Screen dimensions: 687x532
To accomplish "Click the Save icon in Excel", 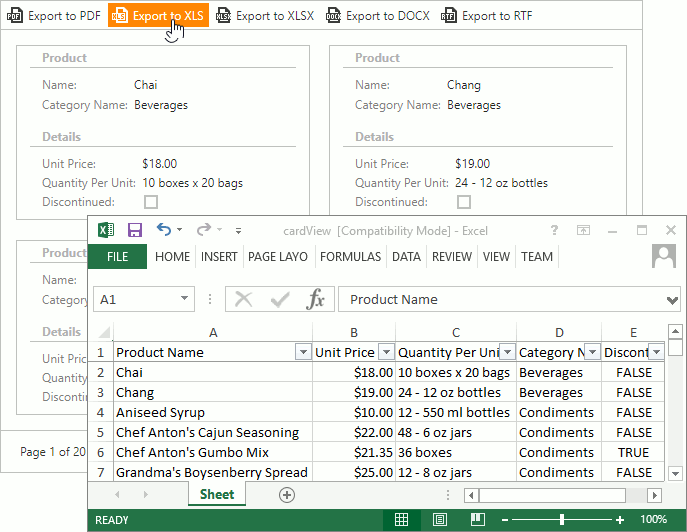I will pyautogui.click(x=135, y=230).
